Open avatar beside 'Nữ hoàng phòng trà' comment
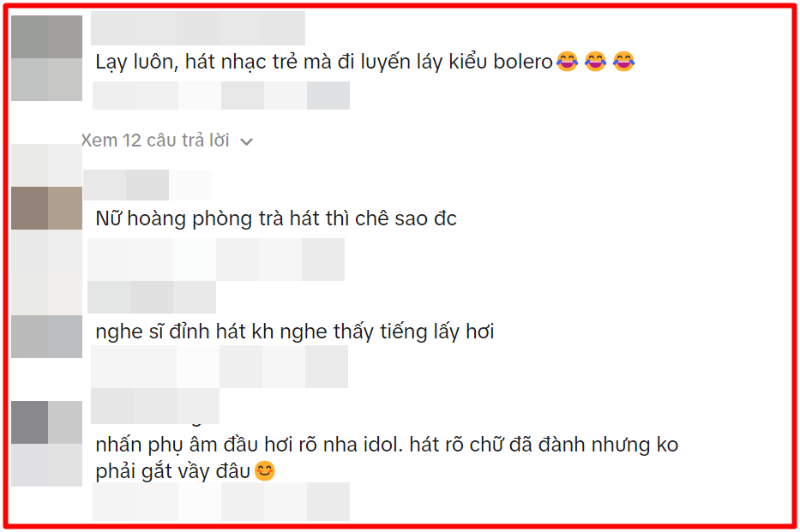The image size is (800, 532). pyautogui.click(x=46, y=208)
